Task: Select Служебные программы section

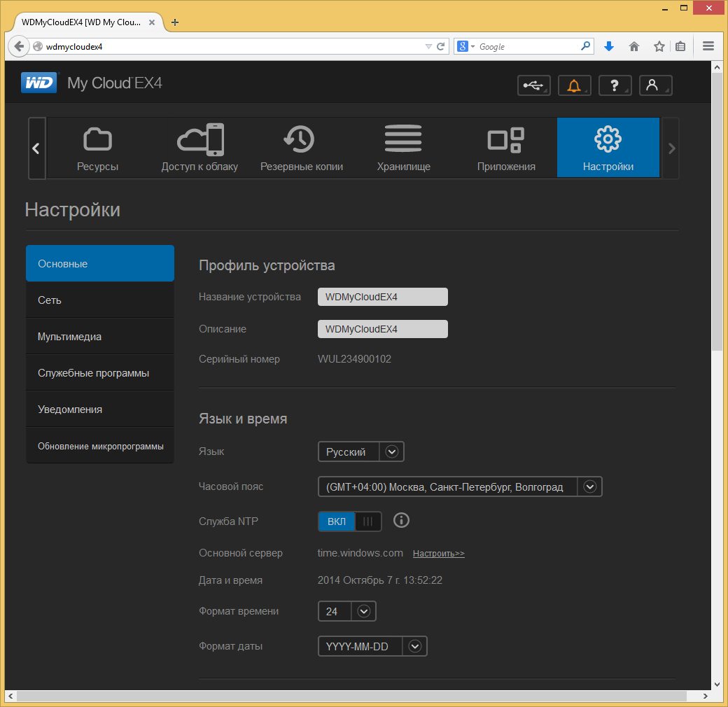Action: pyautogui.click(x=100, y=373)
